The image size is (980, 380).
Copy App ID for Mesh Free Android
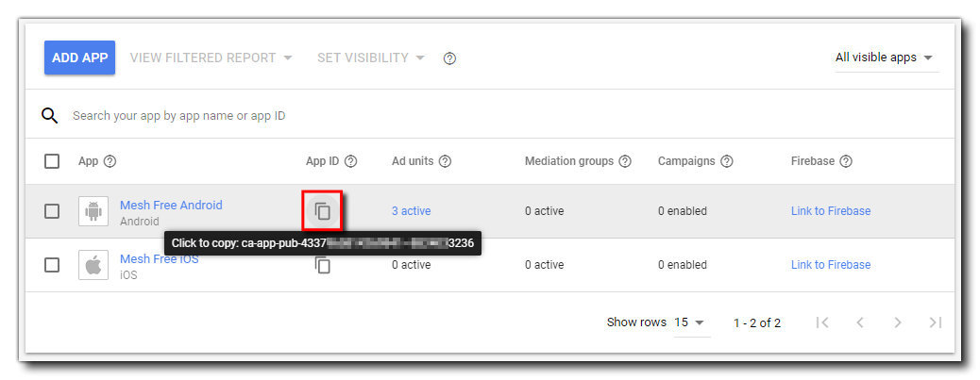point(323,211)
